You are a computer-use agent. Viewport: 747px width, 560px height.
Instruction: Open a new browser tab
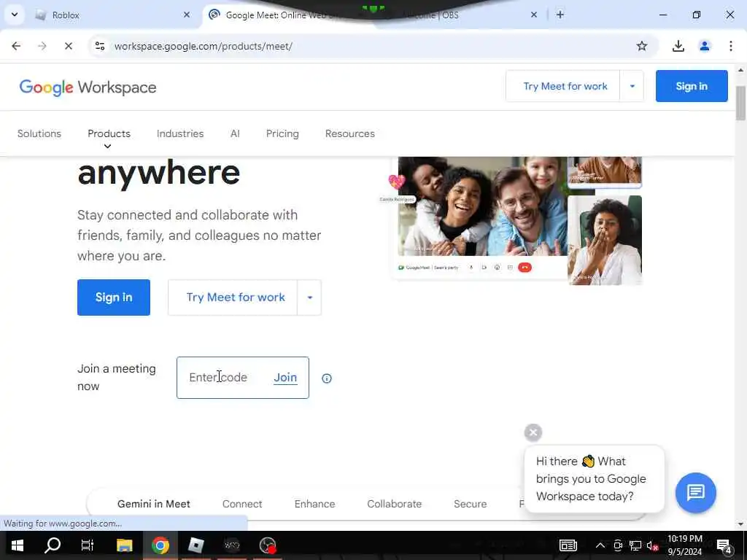(x=560, y=15)
